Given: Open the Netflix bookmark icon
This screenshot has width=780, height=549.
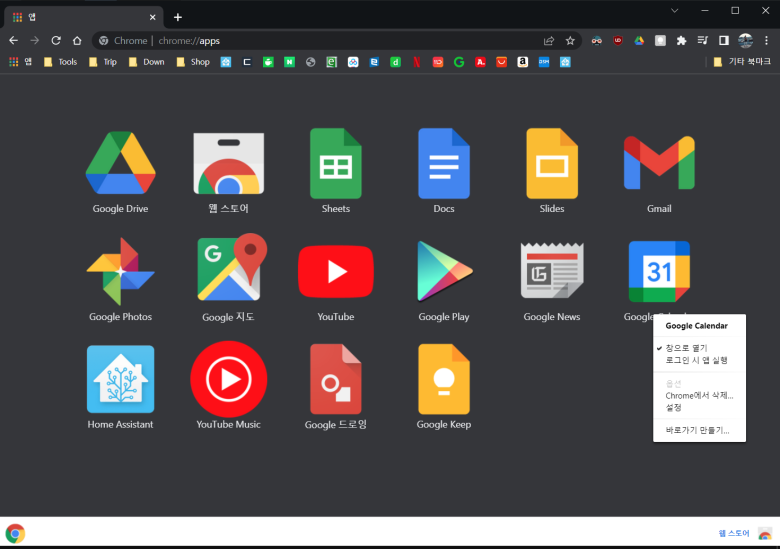Looking at the screenshot, I should click(416, 62).
